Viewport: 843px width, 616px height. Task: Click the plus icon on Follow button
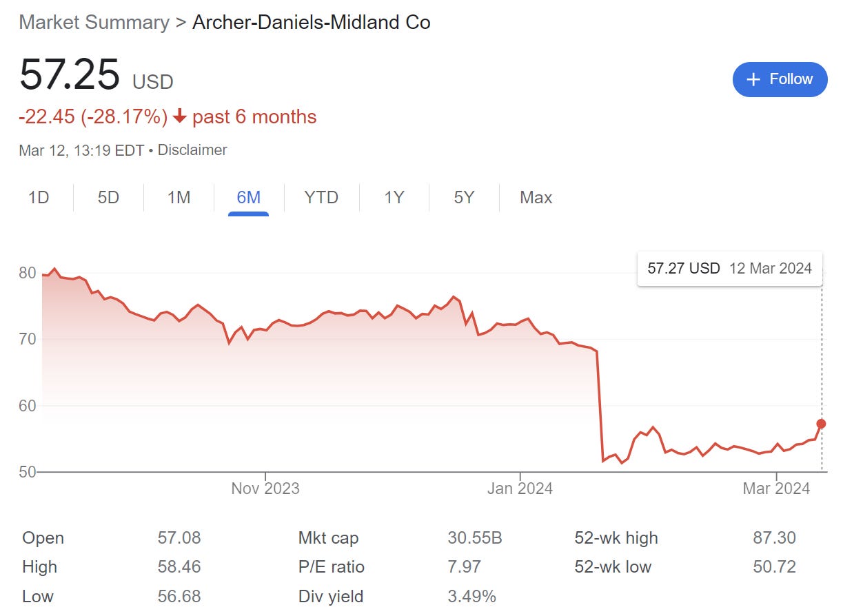click(753, 79)
